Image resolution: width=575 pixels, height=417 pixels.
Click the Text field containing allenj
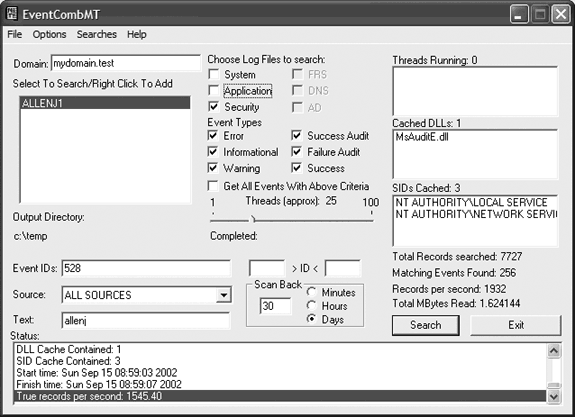[146, 321]
